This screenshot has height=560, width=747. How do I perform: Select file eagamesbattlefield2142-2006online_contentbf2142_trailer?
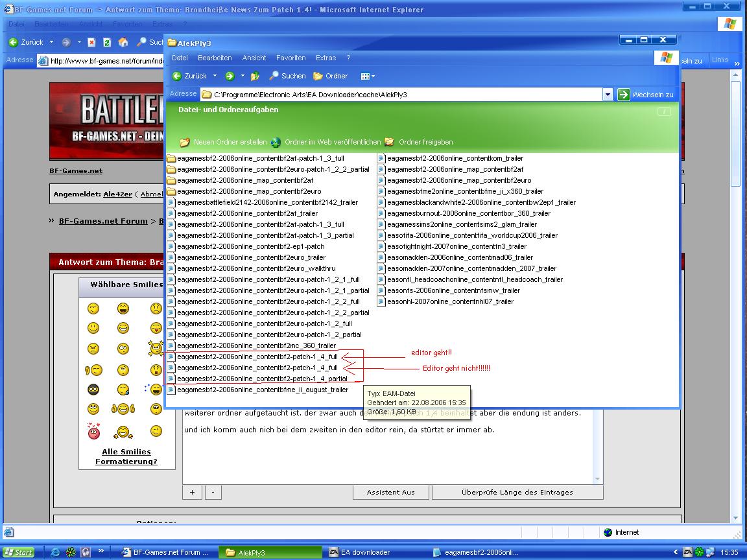263,202
